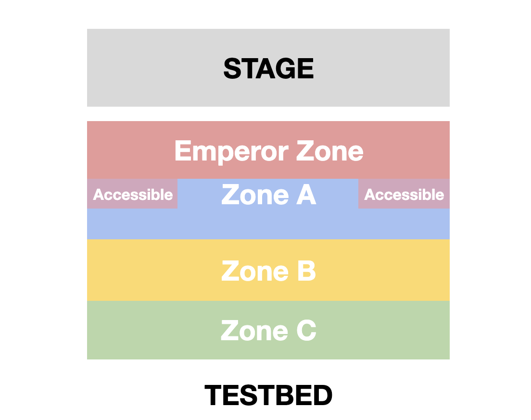
Task: Select the Zone A label
Action: pos(268,195)
